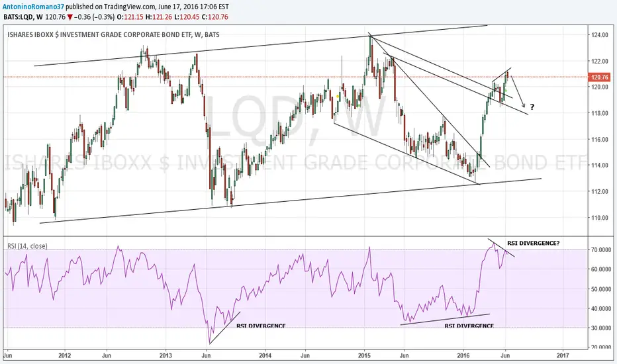Click the 50.0000 RSI axis label
This screenshot has width=617, height=364.
tap(601, 289)
